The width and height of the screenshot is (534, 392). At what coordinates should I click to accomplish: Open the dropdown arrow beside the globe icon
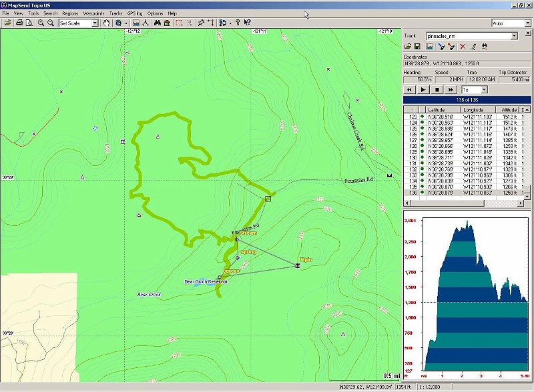[x=126, y=23]
